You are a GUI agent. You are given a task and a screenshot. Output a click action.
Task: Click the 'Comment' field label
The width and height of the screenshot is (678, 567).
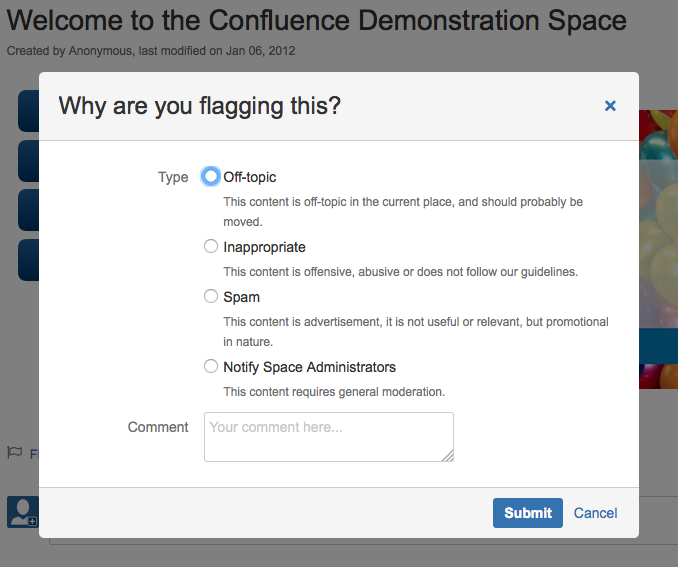(x=158, y=427)
